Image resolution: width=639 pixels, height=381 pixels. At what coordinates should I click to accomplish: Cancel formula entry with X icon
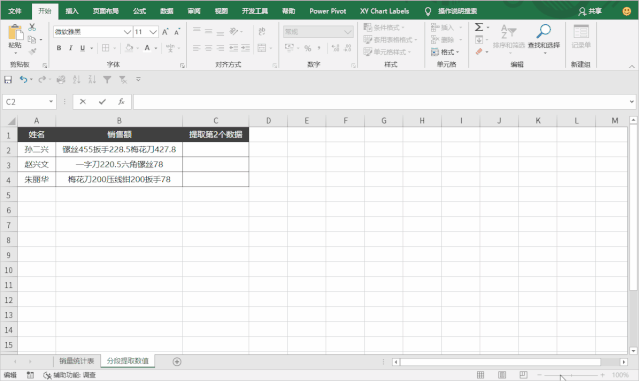(83, 102)
